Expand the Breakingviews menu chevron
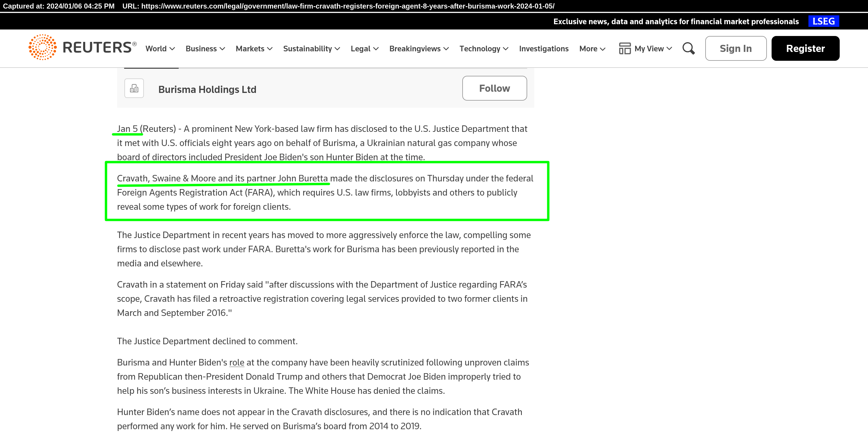The width and height of the screenshot is (868, 436). (446, 49)
